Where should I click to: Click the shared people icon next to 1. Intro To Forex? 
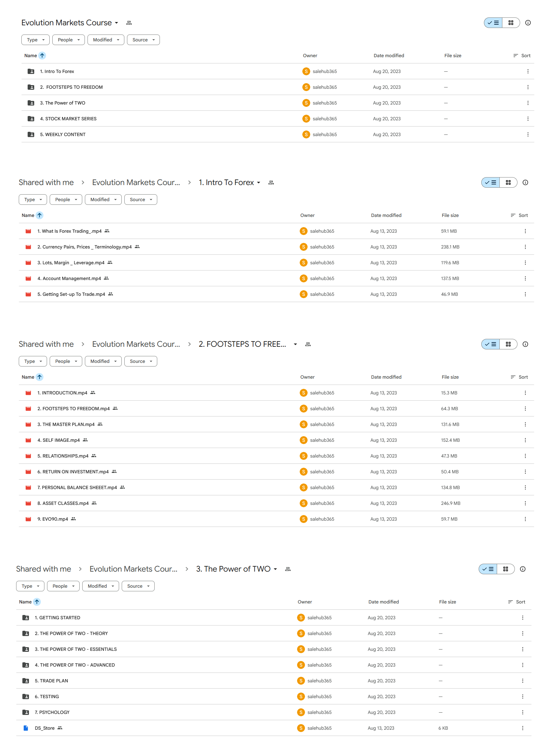click(x=271, y=183)
